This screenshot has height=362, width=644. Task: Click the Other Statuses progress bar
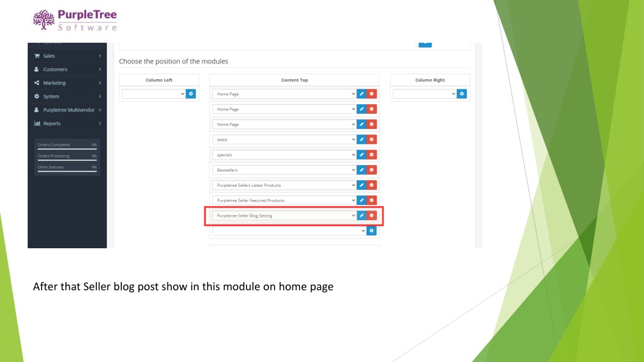(x=67, y=171)
